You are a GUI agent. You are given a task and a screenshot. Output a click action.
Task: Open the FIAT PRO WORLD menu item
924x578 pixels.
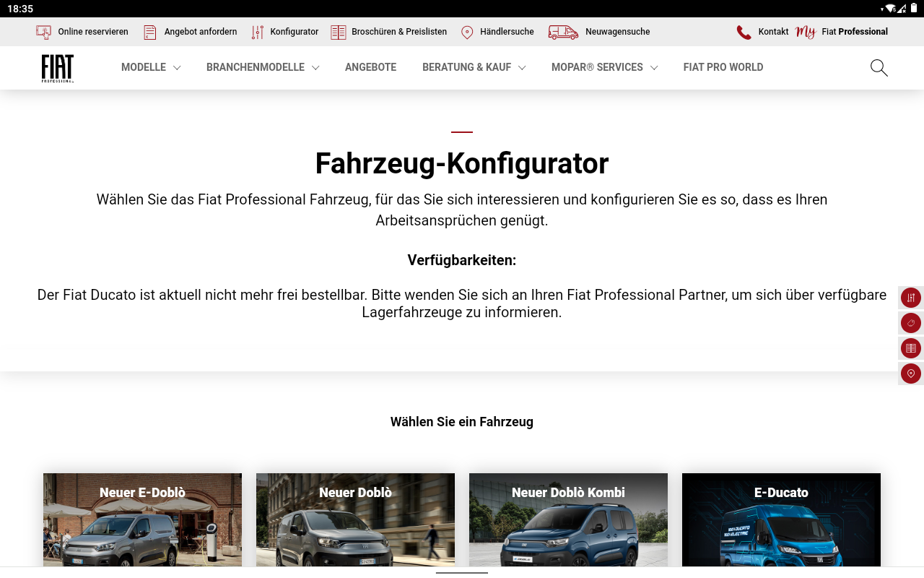[x=723, y=67]
